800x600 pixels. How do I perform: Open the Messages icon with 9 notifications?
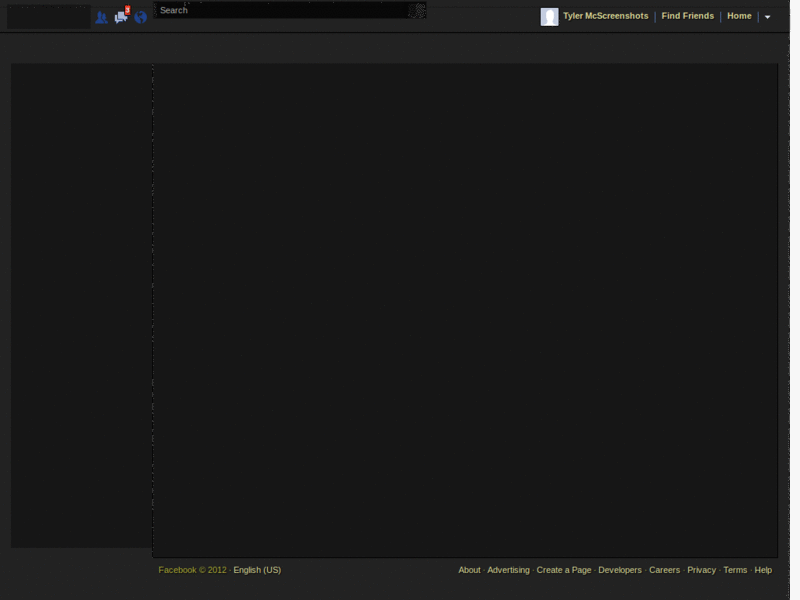point(119,17)
